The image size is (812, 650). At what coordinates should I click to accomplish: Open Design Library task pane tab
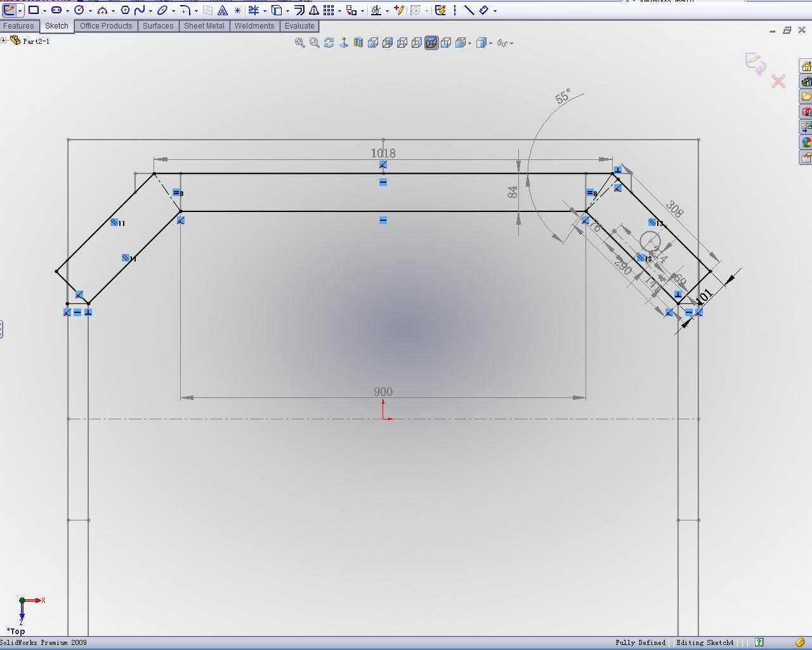point(806,81)
